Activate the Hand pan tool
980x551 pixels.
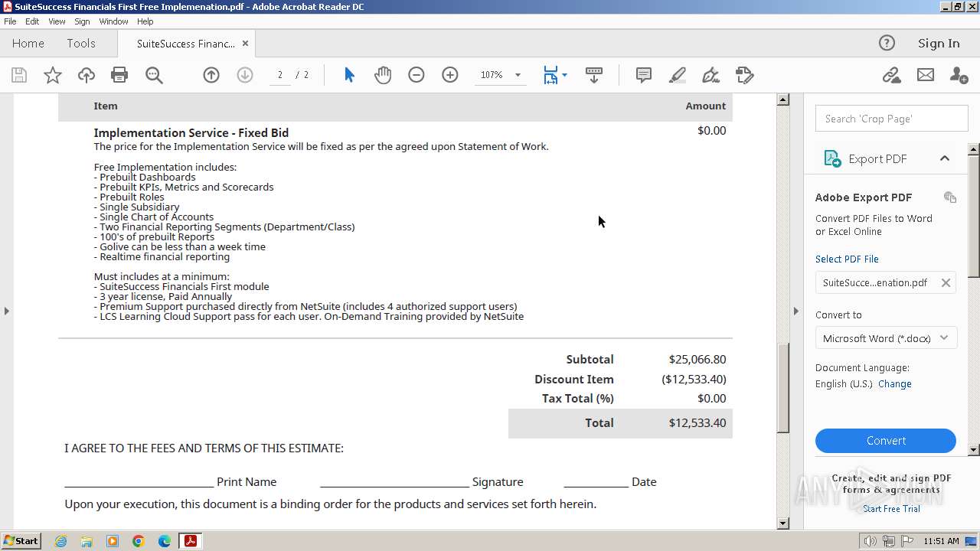point(383,75)
